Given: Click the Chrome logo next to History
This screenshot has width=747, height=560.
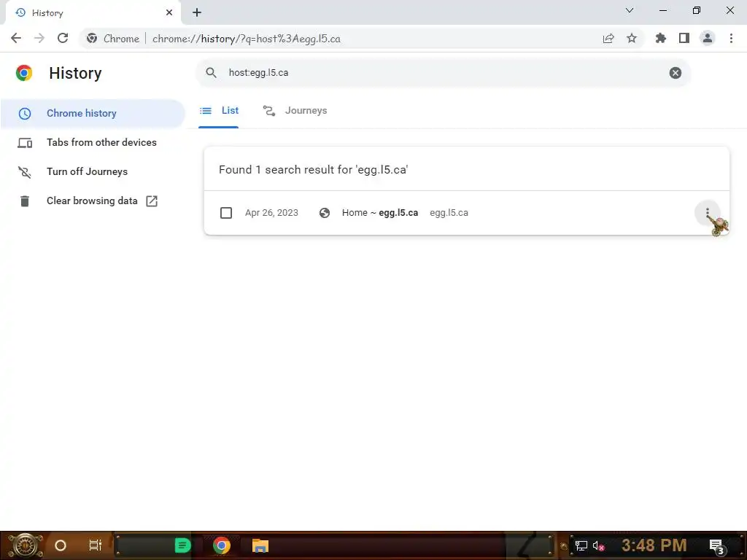Looking at the screenshot, I should (24, 73).
